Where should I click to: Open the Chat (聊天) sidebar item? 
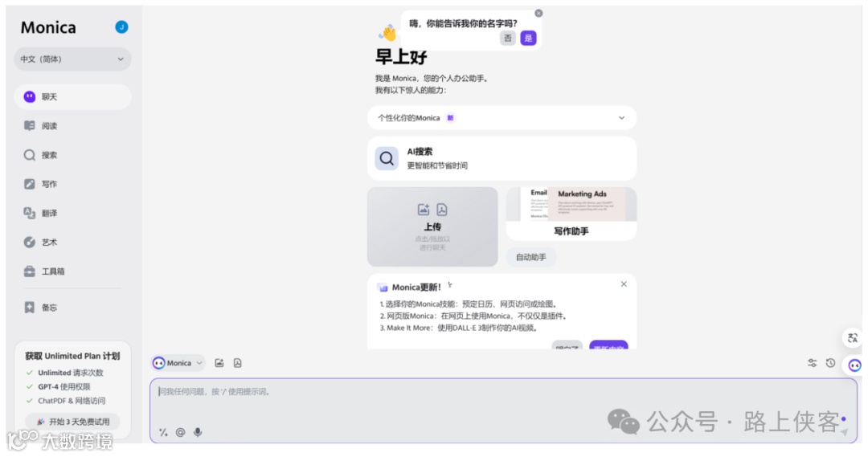point(72,97)
